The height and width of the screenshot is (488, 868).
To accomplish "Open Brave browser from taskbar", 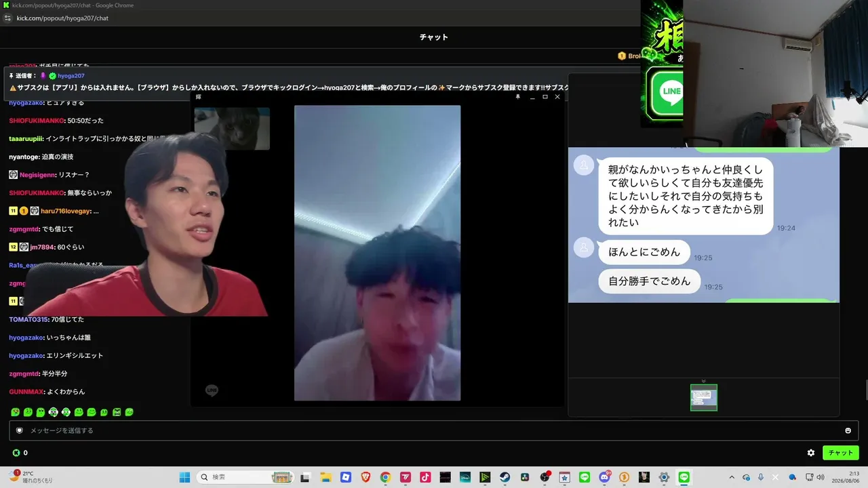I will coord(366,477).
